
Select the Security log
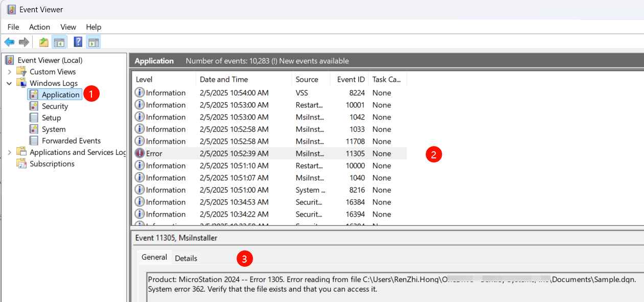coord(55,106)
